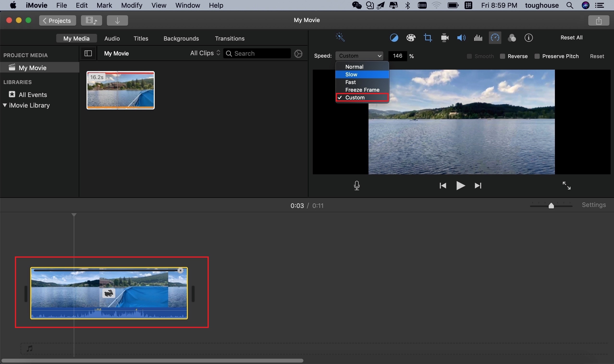This screenshot has height=364, width=614.
Task: Click the Reset speed button
Action: 597,55
